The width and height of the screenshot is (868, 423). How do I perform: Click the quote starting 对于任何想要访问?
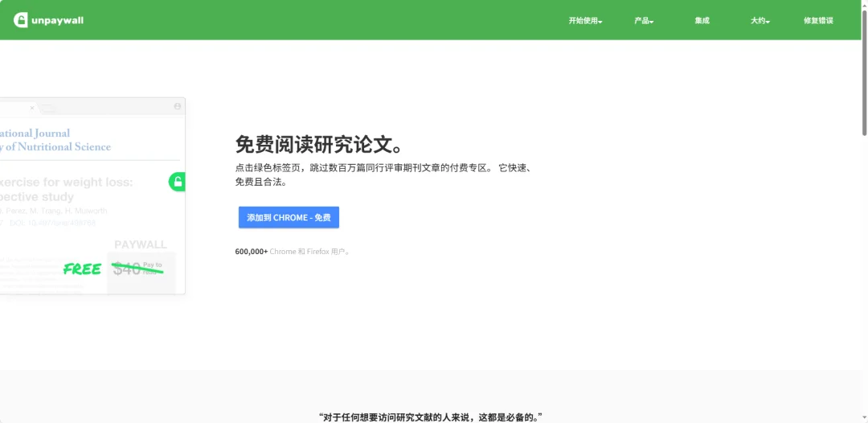431,417
